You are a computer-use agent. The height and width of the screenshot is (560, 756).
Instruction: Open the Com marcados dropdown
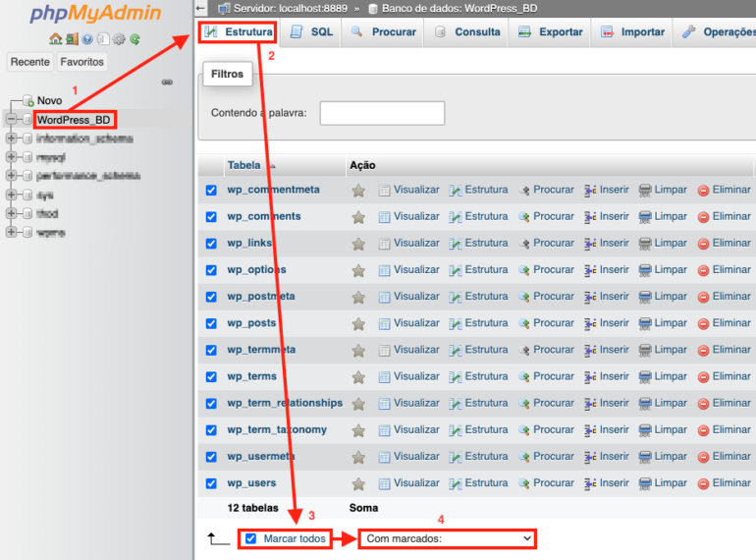(448, 538)
